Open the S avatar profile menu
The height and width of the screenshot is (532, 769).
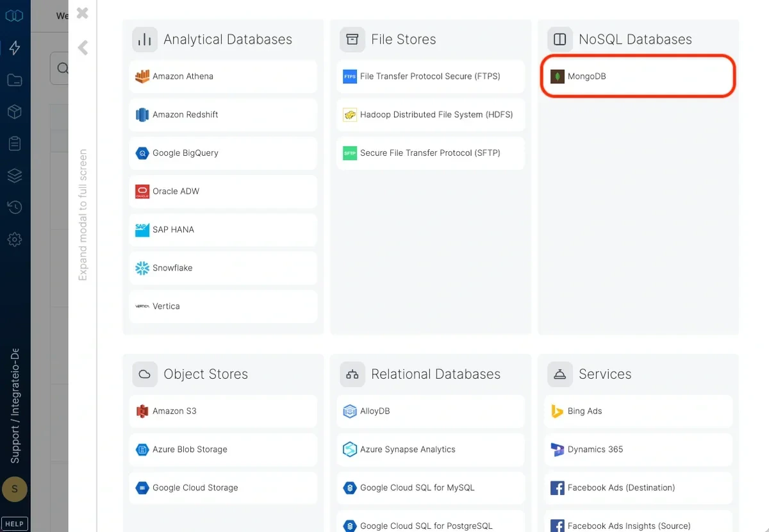coord(14,489)
